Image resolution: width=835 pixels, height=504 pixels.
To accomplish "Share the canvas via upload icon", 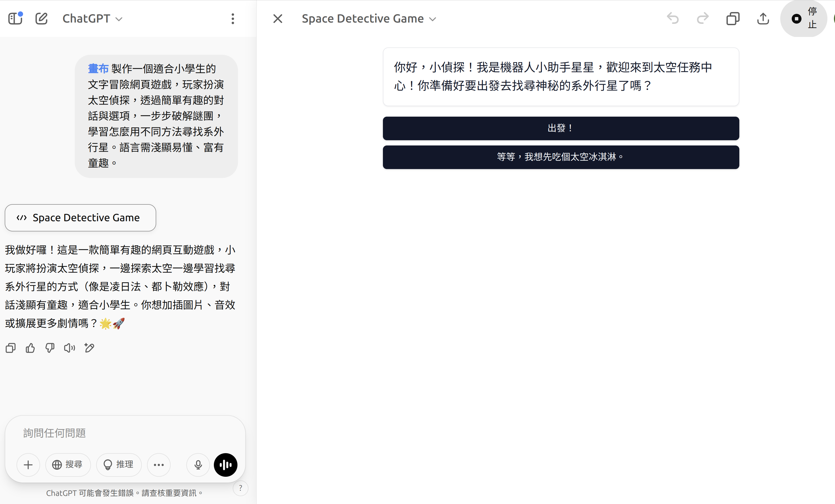I will (x=763, y=18).
